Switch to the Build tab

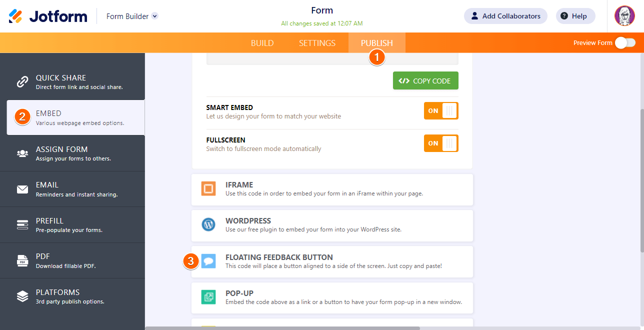[x=262, y=43]
